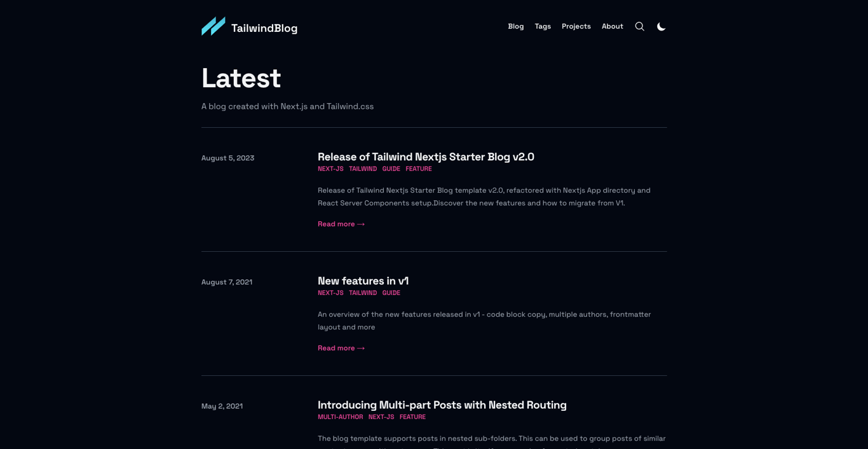
Task: Click the date August 5, 2023
Action: tap(227, 158)
